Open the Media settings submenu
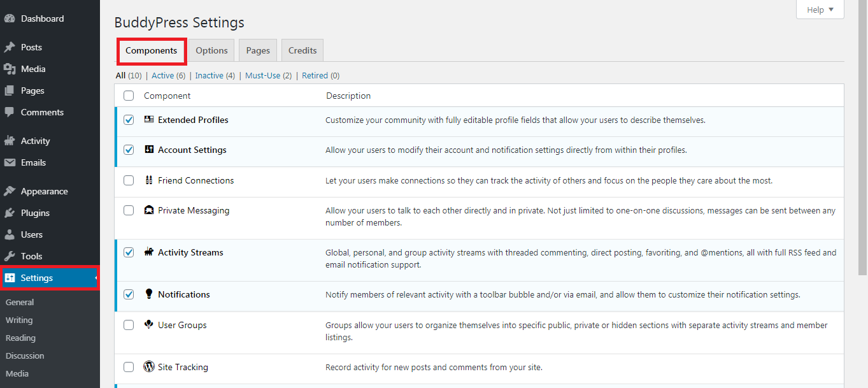 17,373
